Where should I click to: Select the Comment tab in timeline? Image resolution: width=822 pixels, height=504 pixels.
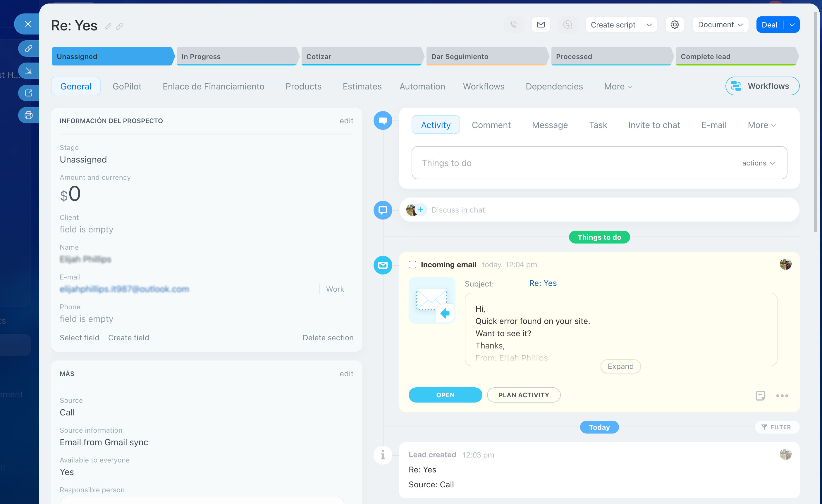[491, 125]
